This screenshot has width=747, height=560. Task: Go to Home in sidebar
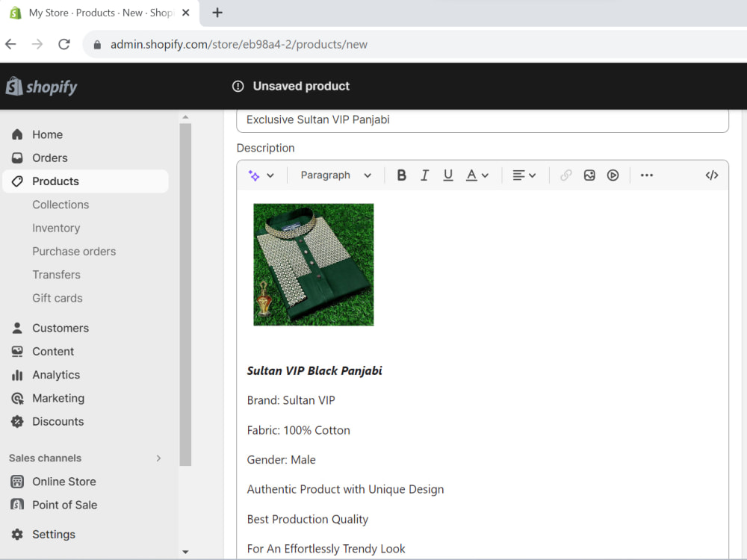coord(48,134)
